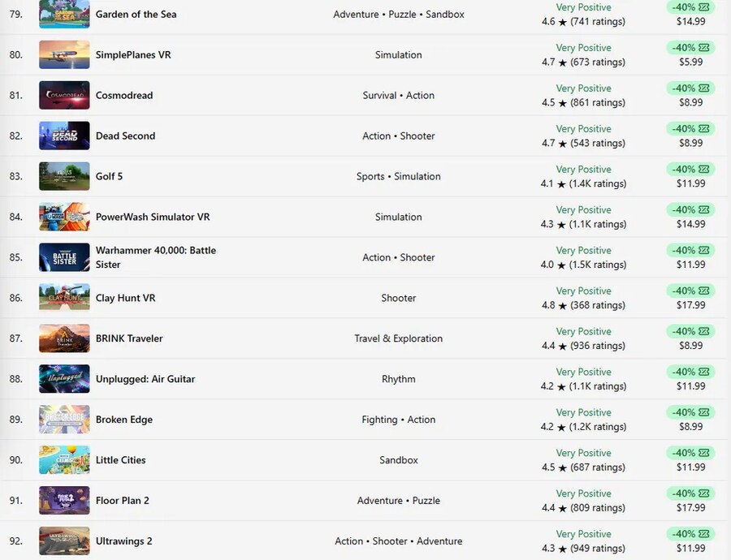Click the coupon icon on Clay Hunt VR discount

(x=703, y=291)
